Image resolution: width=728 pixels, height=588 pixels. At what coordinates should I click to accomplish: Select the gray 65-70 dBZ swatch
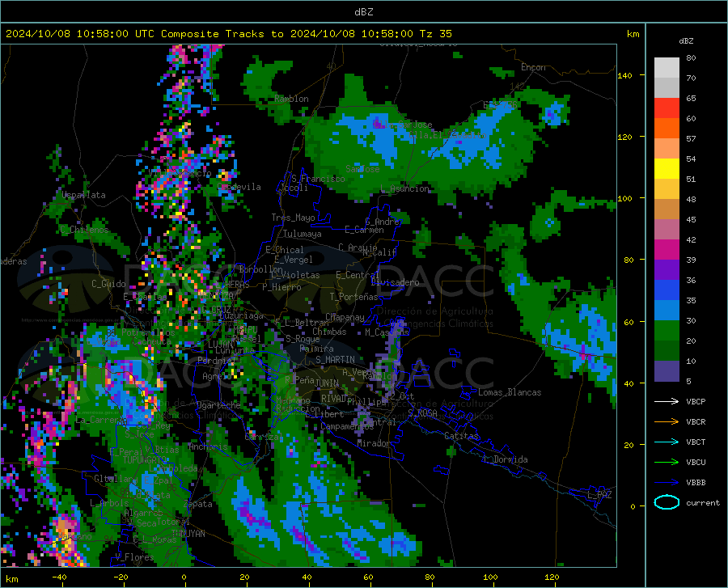667,88
